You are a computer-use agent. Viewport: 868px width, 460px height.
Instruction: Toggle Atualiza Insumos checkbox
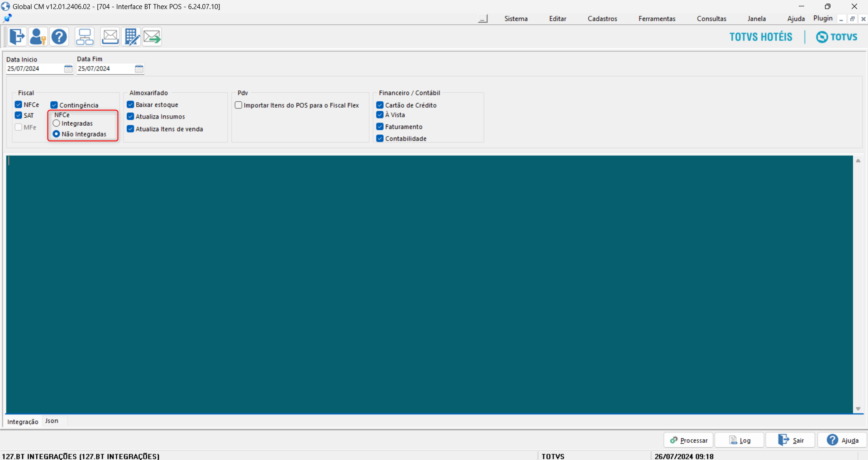[x=130, y=116]
